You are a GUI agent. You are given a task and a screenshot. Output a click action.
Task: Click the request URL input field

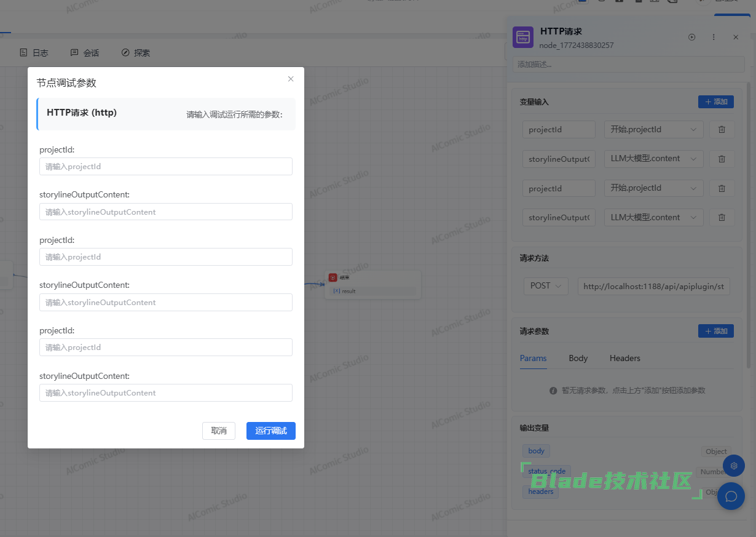[x=653, y=286]
